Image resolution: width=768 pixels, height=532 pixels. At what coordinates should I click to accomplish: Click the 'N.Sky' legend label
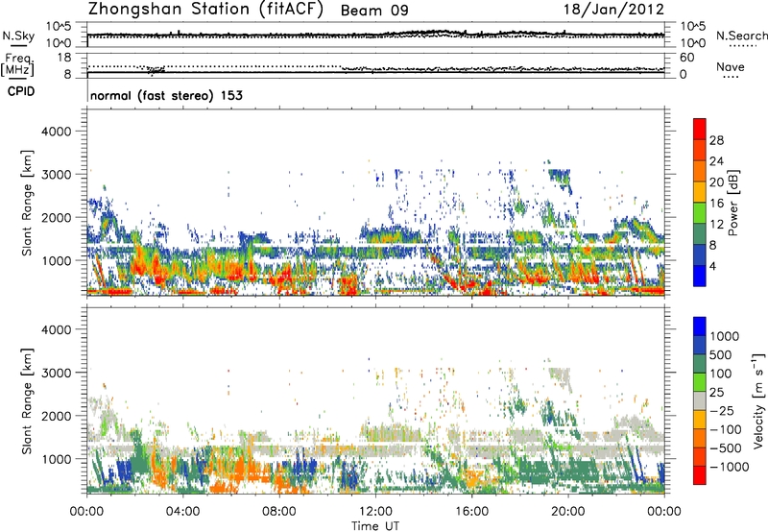tap(18, 36)
